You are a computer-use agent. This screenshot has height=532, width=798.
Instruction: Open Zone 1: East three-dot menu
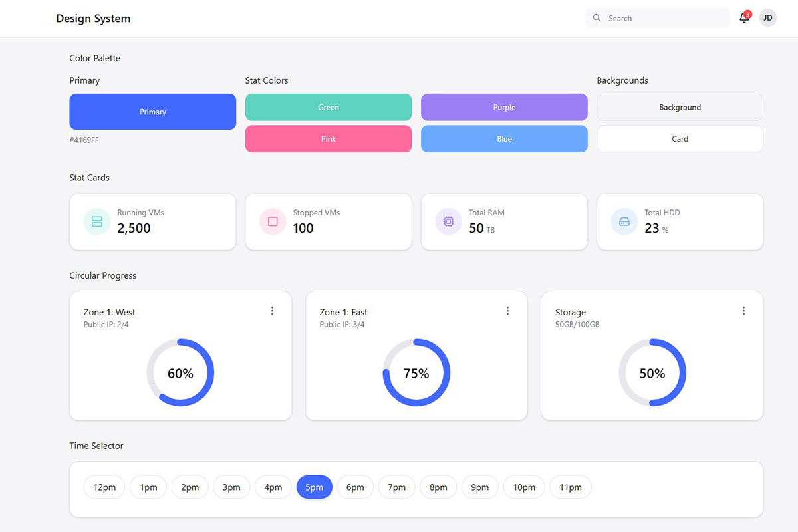(507, 311)
